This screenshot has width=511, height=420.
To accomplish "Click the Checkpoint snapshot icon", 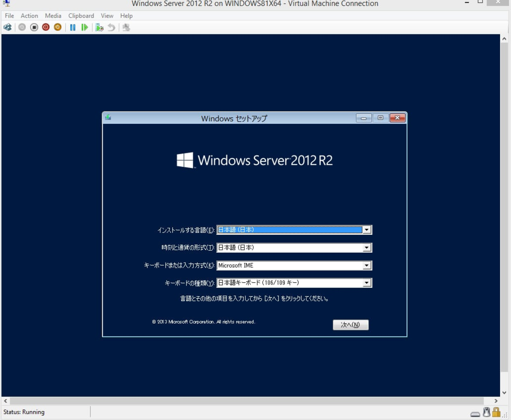I will point(99,27).
